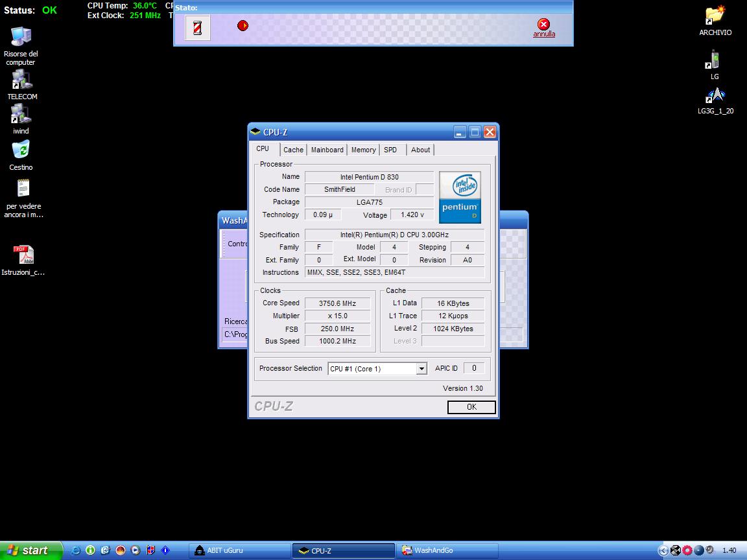
Task: Click the CPU-Z chip icon in title bar
Action: 255,132
